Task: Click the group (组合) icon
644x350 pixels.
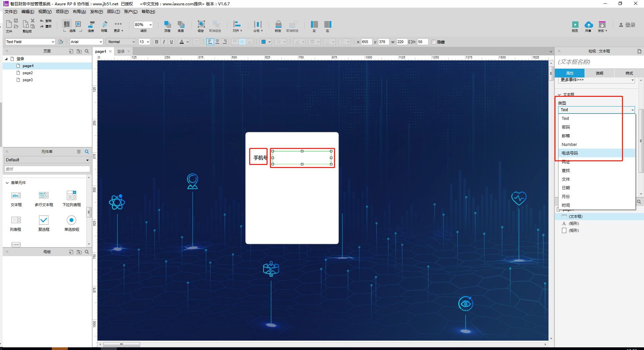Action: [x=201, y=24]
